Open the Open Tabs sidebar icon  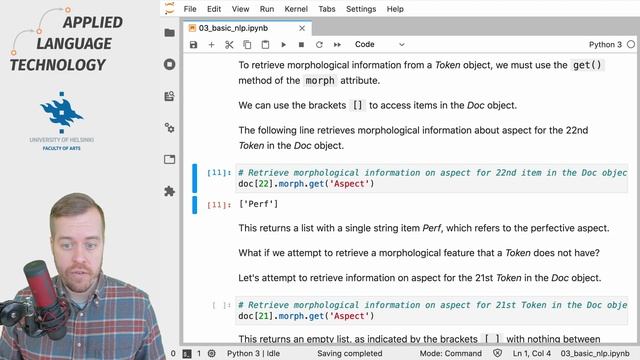tap(169, 159)
